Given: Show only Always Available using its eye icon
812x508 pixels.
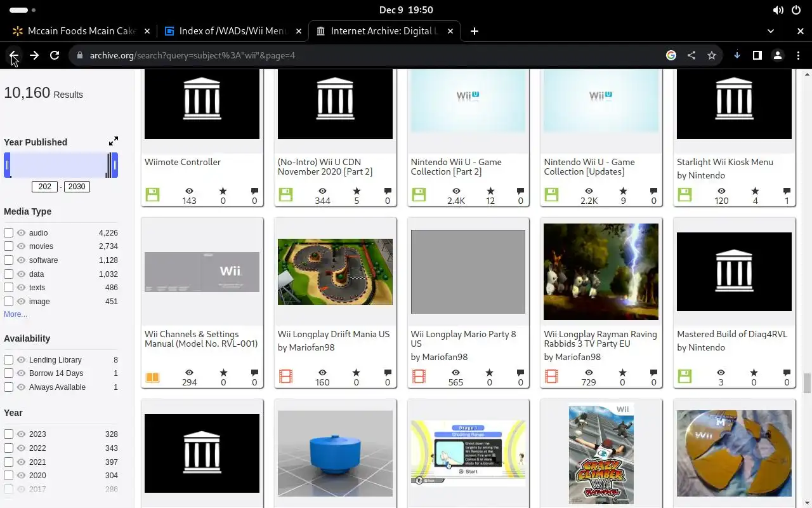Looking at the screenshot, I should [22, 387].
